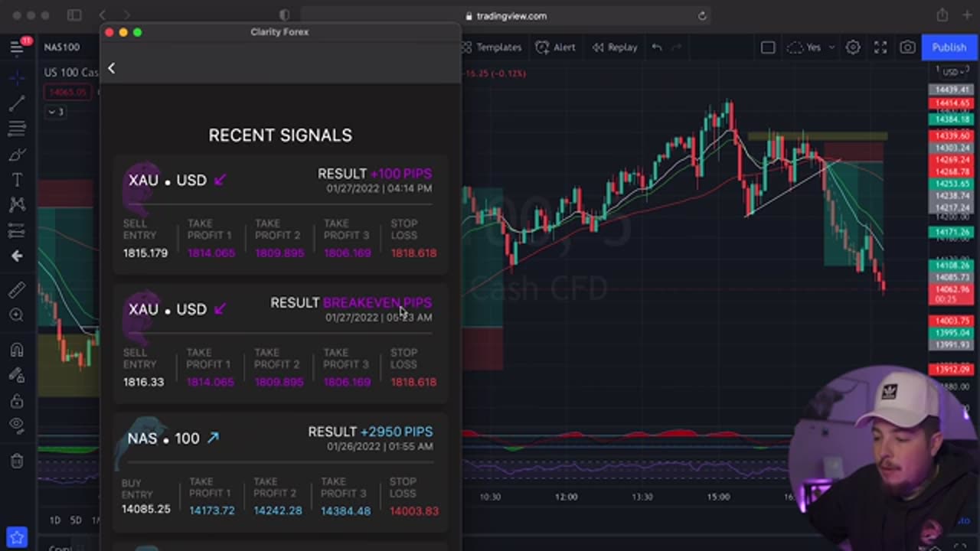Click the RECENT SIGNALS heading
980x551 pixels.
[280, 135]
